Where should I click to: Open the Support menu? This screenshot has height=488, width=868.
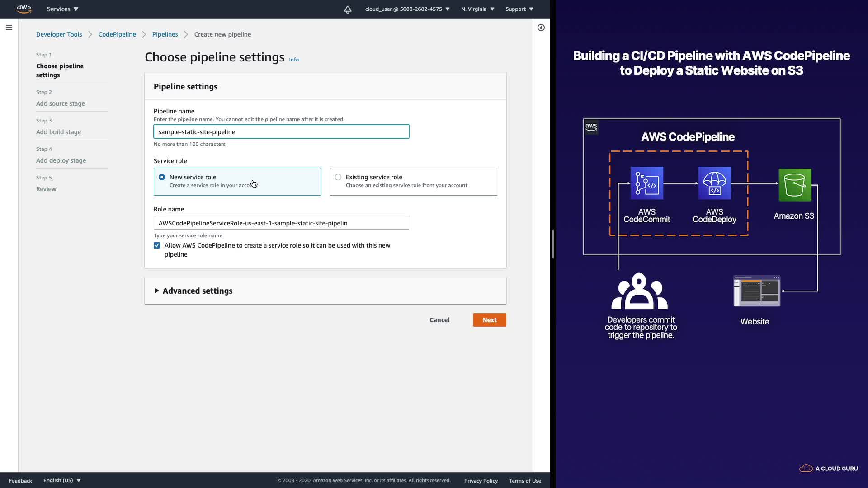point(519,9)
